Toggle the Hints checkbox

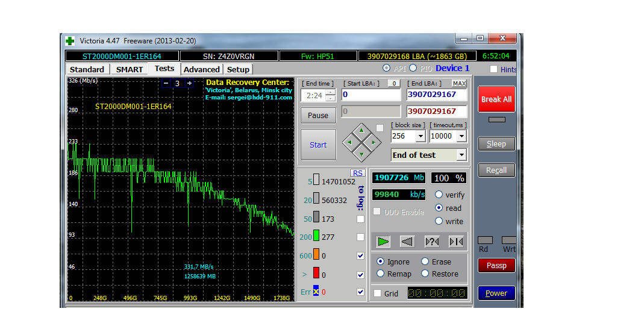(494, 69)
